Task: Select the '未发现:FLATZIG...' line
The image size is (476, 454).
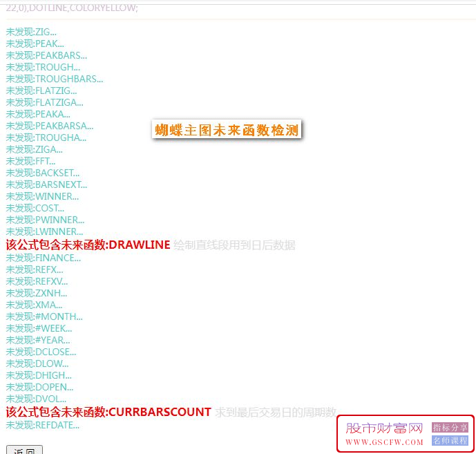Action: [x=41, y=91]
